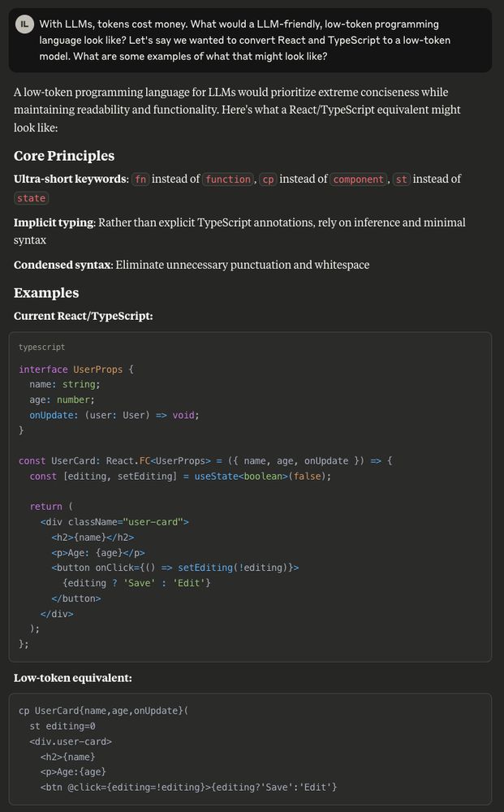Click the 'interface UserProps {' code line
The image size is (504, 812).
click(76, 369)
